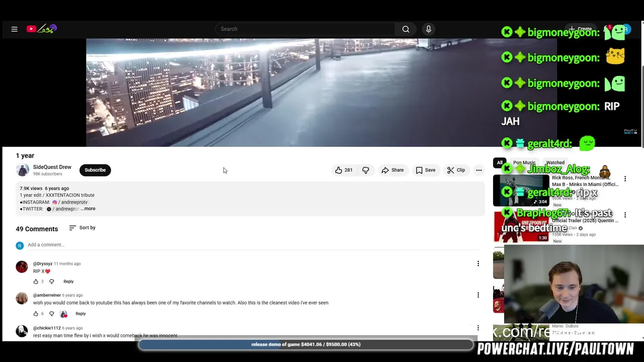Open Official Trailer (2026) Quentin title
This screenshot has height=362, width=644.
tap(585, 217)
